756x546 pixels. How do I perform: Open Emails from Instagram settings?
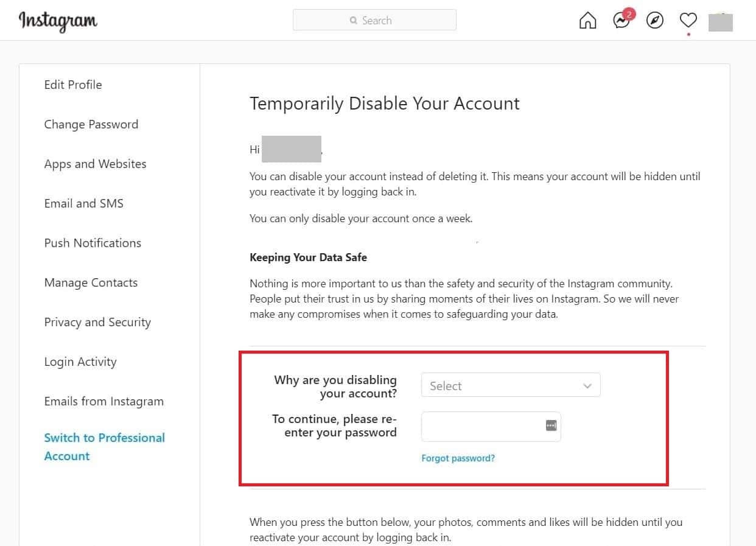tap(103, 401)
